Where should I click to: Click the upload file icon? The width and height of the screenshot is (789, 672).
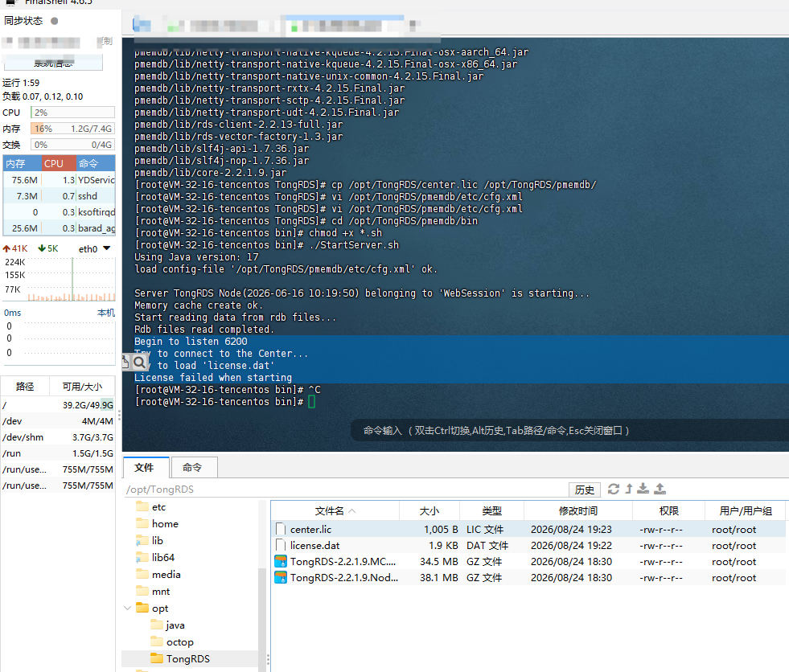click(660, 489)
